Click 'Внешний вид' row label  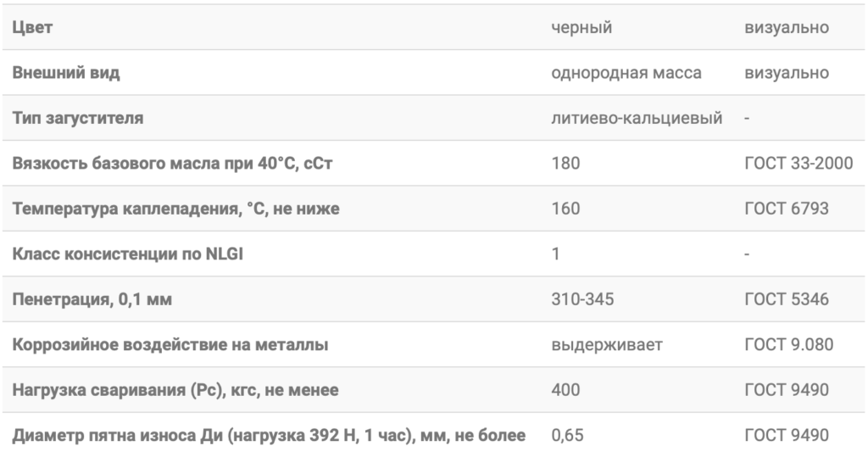click(x=66, y=73)
